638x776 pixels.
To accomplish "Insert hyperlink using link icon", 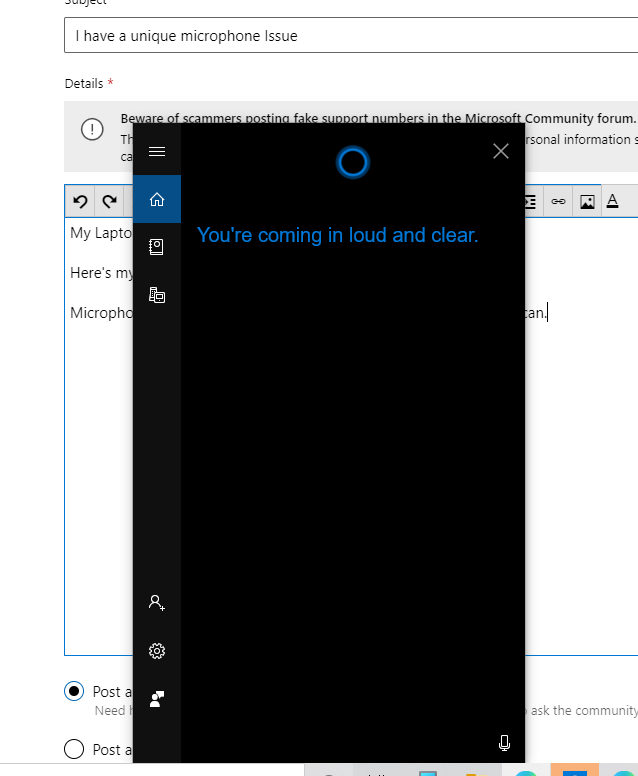I will click(x=558, y=201).
